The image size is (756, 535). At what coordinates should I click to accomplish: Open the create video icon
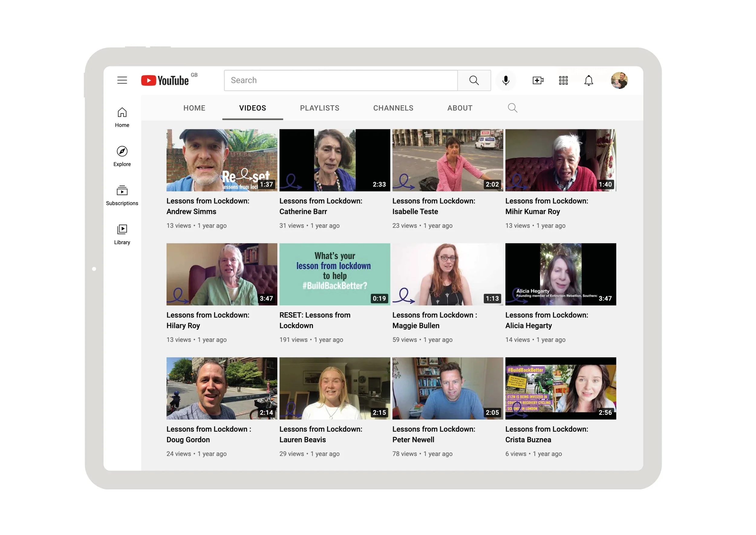[x=538, y=80]
